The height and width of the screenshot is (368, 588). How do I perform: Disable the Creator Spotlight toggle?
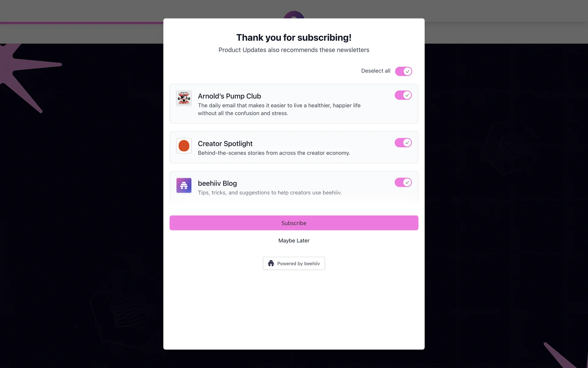point(403,143)
